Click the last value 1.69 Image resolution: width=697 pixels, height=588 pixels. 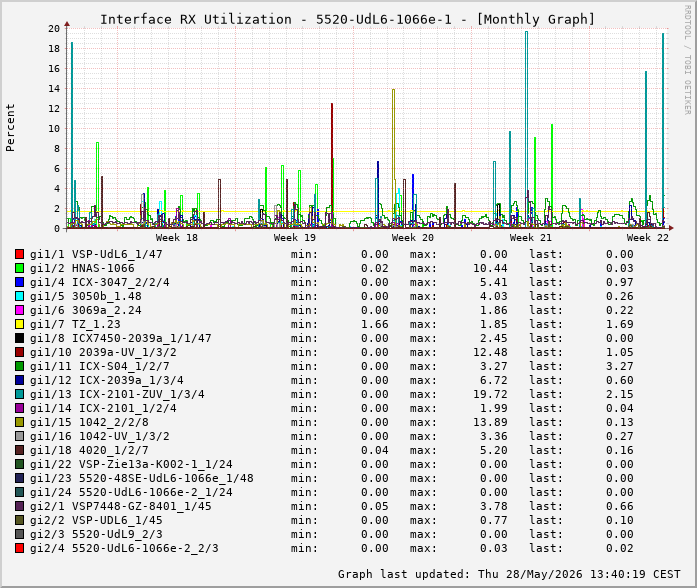point(620,324)
